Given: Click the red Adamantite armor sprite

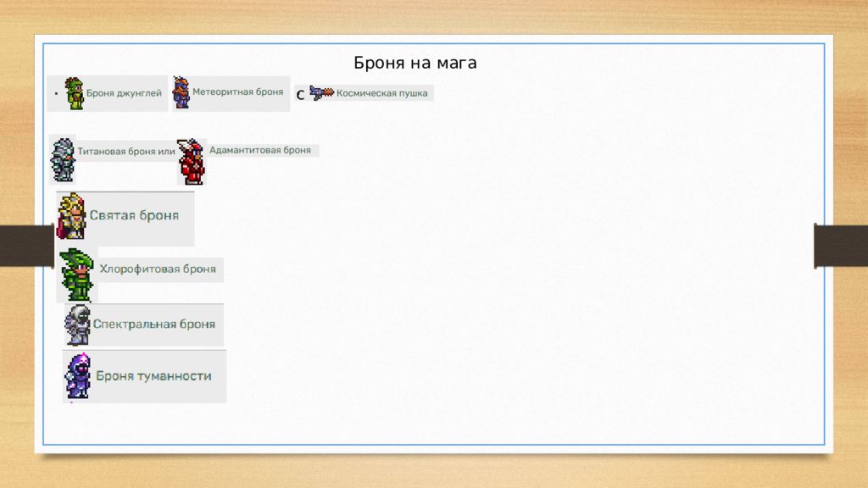Looking at the screenshot, I should tap(191, 162).
